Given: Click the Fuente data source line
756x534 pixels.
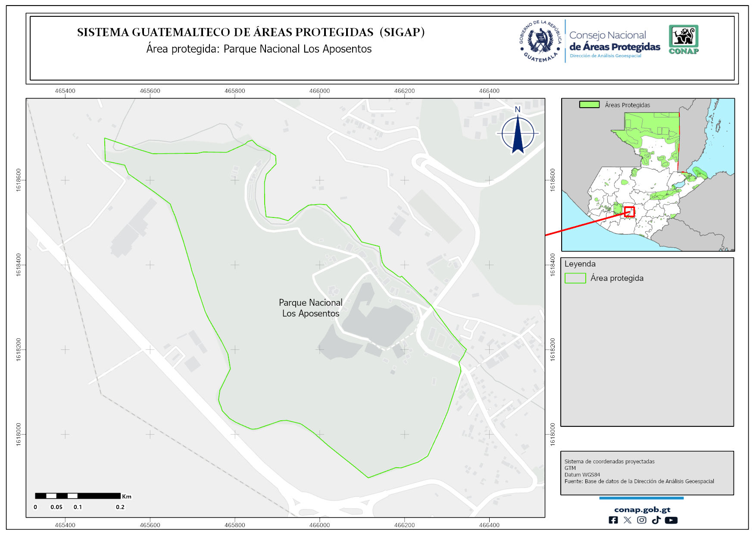Looking at the screenshot, I should point(639,481).
